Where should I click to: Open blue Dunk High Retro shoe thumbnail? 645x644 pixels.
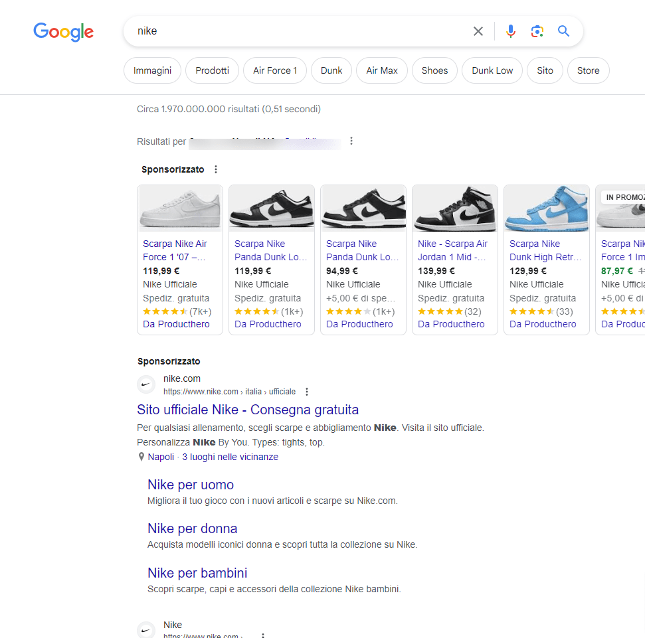tap(547, 208)
